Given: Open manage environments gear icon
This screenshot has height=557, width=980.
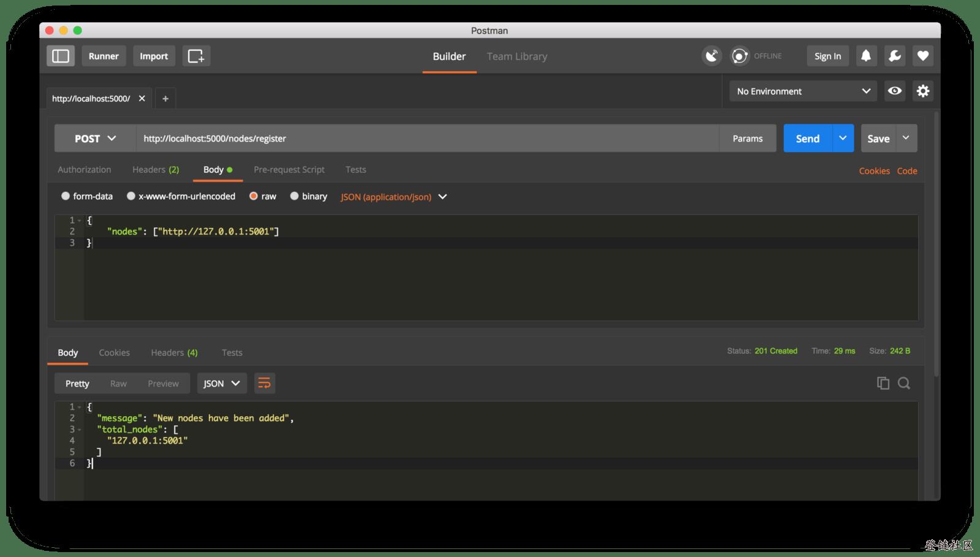Looking at the screenshot, I should tap(923, 91).
